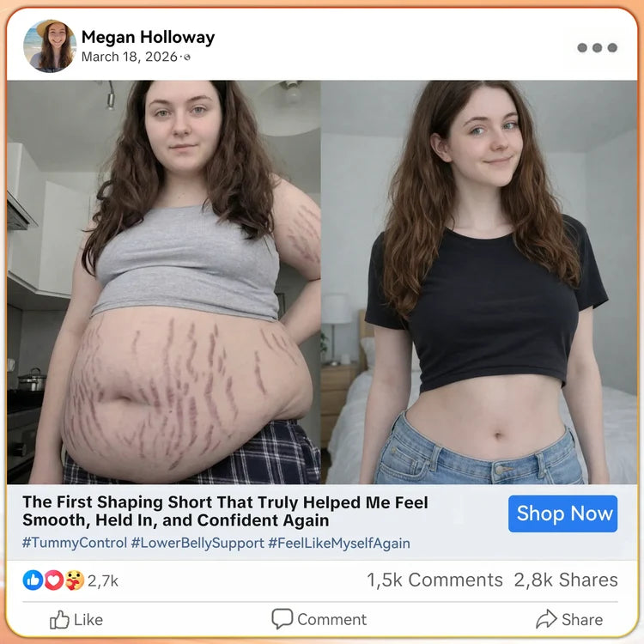
Task: Click the Comment speech bubble button
Action: [x=319, y=619]
